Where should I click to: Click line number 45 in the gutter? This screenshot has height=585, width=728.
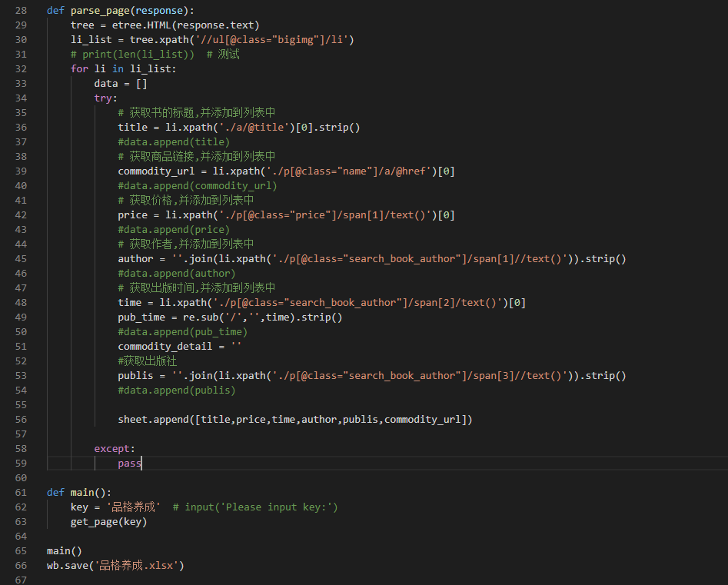point(21,259)
